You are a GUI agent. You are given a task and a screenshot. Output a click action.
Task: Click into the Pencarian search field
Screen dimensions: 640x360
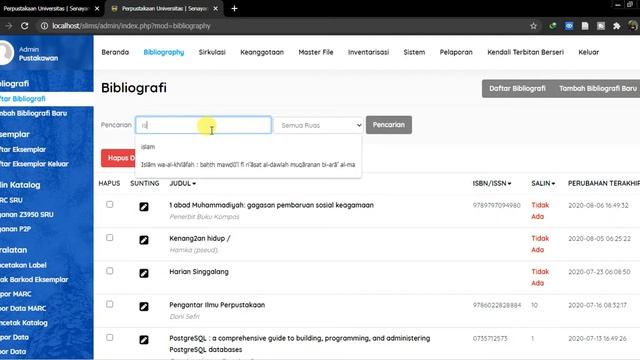[x=203, y=125]
